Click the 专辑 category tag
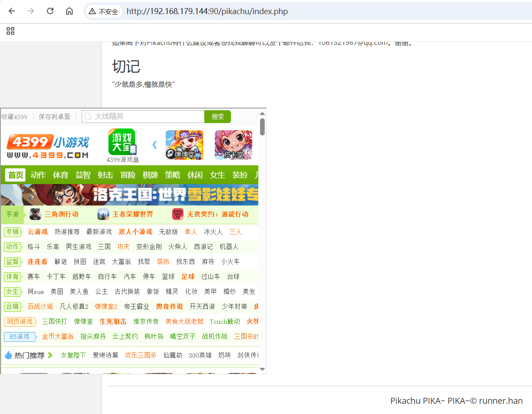The width and height of the screenshot is (532, 414). 13,232
